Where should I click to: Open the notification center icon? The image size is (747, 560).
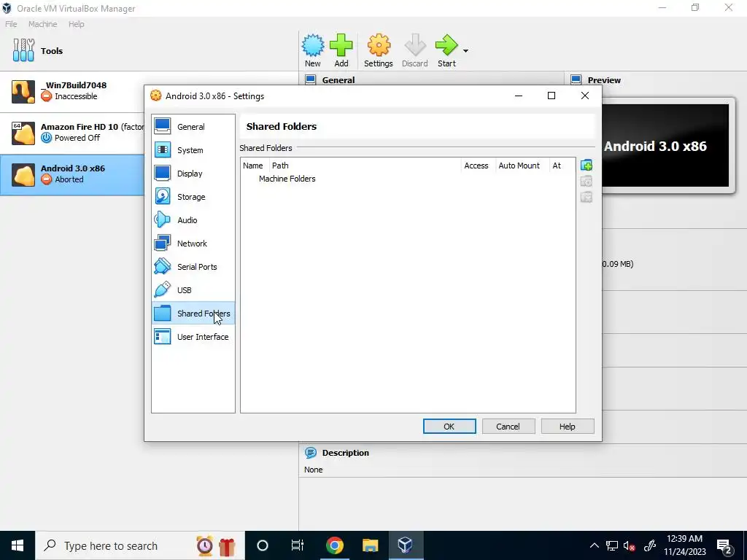(x=724, y=545)
